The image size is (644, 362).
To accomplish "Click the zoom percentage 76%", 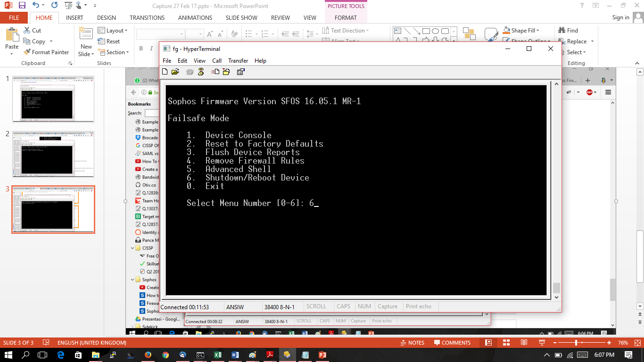I will click(623, 343).
